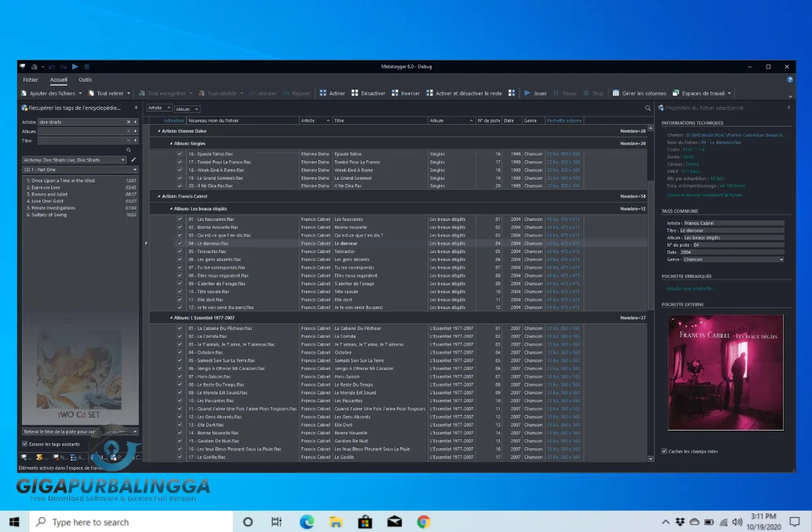Click the search magnifier in encyclopedia panel
Screen dimensions: 812x532
point(129,150)
